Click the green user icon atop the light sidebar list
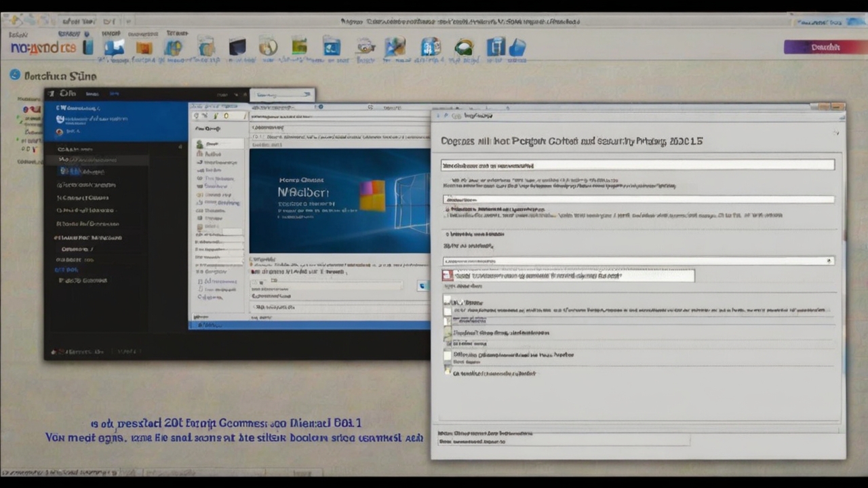Image resolution: width=868 pixels, height=488 pixels. point(199,144)
